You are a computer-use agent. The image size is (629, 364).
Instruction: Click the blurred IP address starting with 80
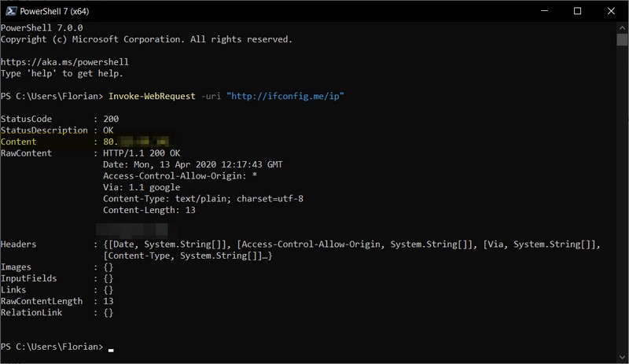pos(135,142)
